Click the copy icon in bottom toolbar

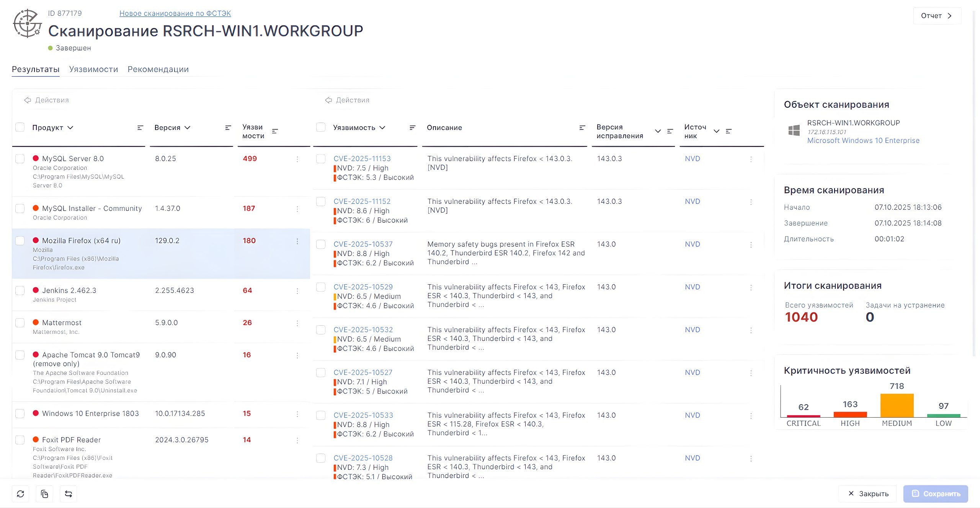(x=44, y=494)
